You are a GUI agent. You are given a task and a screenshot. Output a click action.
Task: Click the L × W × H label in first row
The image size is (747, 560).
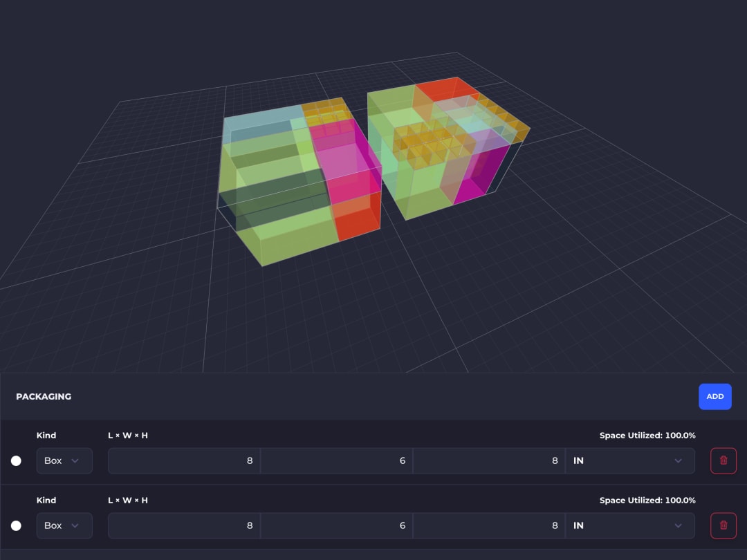128,436
